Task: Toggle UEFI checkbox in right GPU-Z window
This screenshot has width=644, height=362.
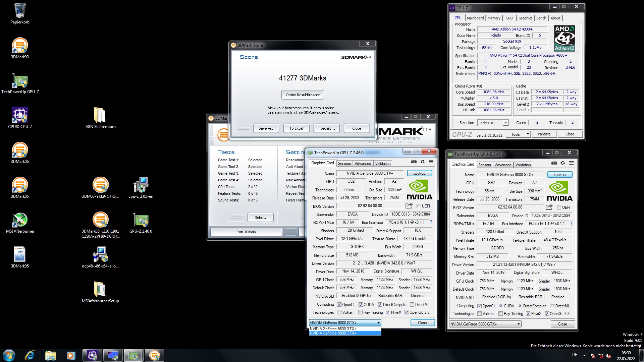Action: pos(559,207)
